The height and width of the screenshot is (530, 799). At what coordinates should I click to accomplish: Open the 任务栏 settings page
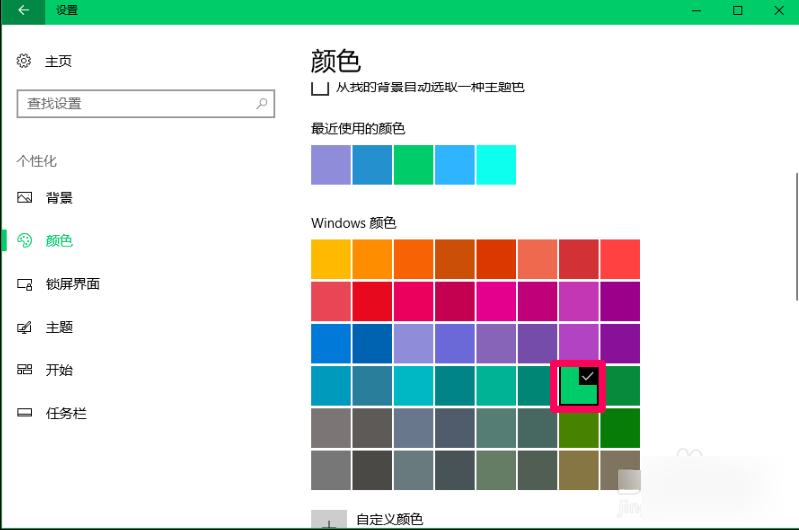pos(66,413)
